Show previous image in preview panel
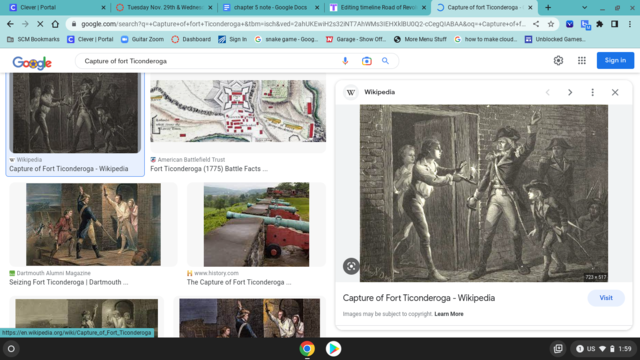Image resolution: width=640 pixels, height=360 pixels. point(548,92)
